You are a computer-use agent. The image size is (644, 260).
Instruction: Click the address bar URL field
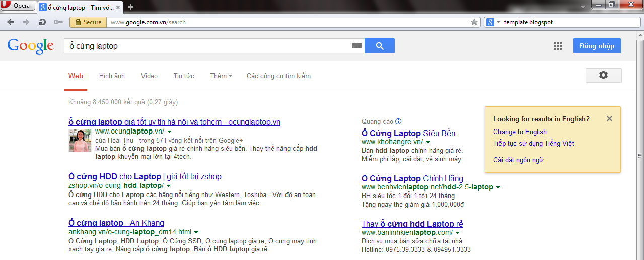(289, 22)
